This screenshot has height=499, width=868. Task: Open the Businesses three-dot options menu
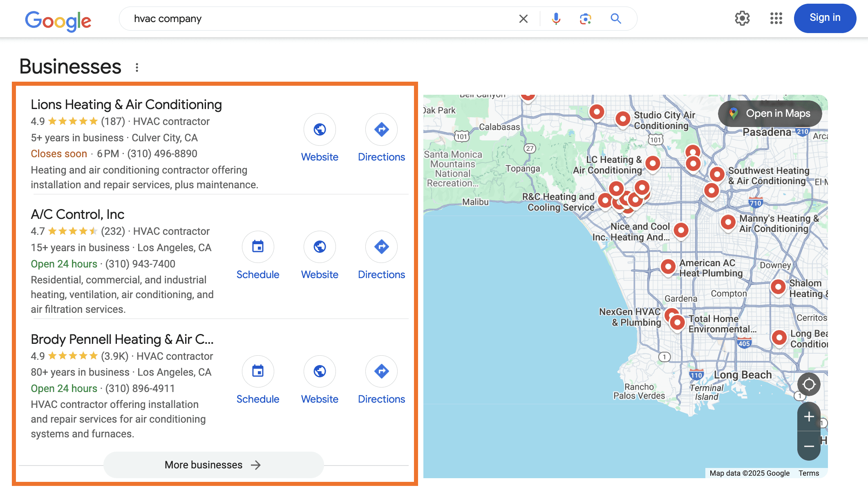(x=137, y=67)
